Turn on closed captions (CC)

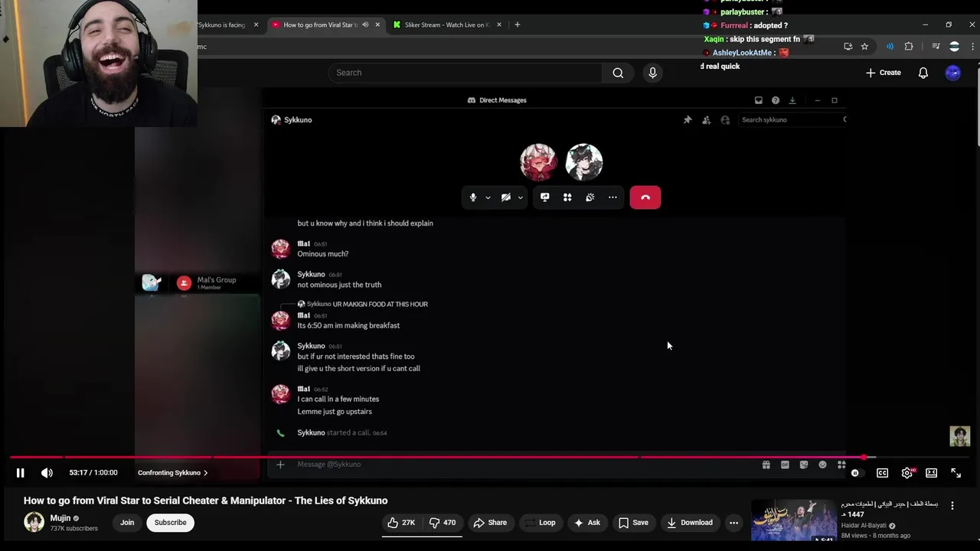click(x=882, y=473)
